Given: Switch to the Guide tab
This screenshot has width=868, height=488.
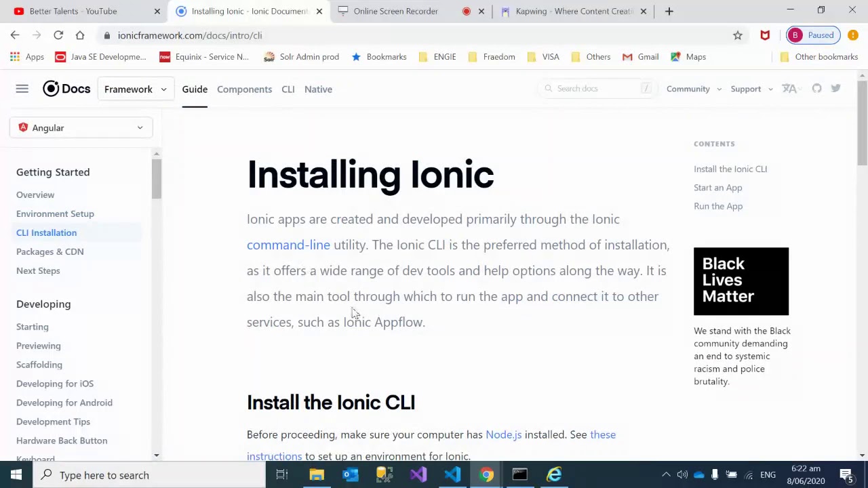Looking at the screenshot, I should pyautogui.click(x=195, y=89).
